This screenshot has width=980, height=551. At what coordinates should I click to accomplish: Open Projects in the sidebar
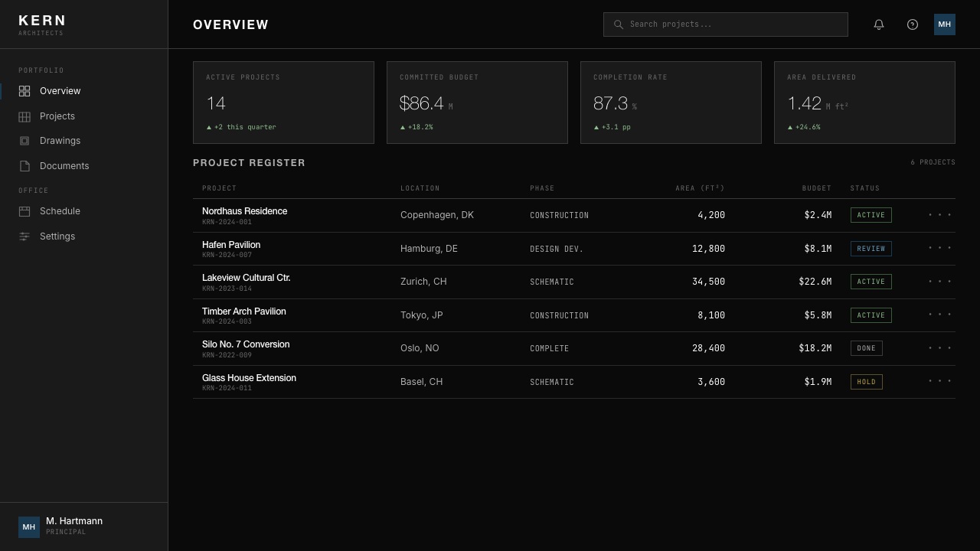click(x=84, y=116)
